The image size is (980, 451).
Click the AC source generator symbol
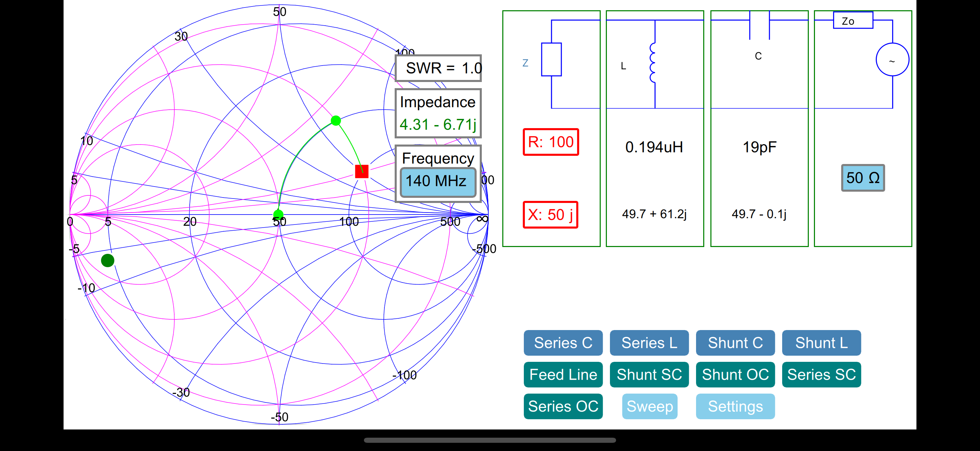[x=892, y=60]
